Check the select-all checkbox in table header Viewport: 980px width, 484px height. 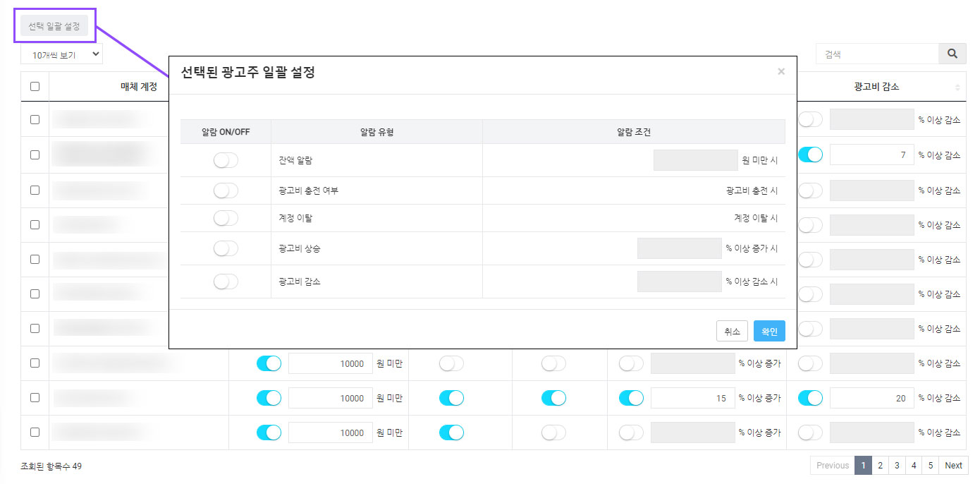coord(35,87)
